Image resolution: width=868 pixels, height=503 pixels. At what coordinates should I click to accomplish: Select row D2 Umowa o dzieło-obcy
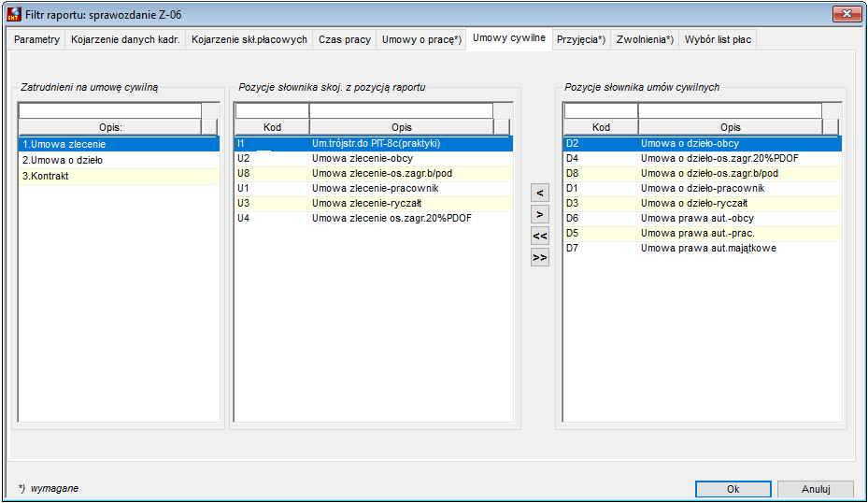tap(703, 143)
